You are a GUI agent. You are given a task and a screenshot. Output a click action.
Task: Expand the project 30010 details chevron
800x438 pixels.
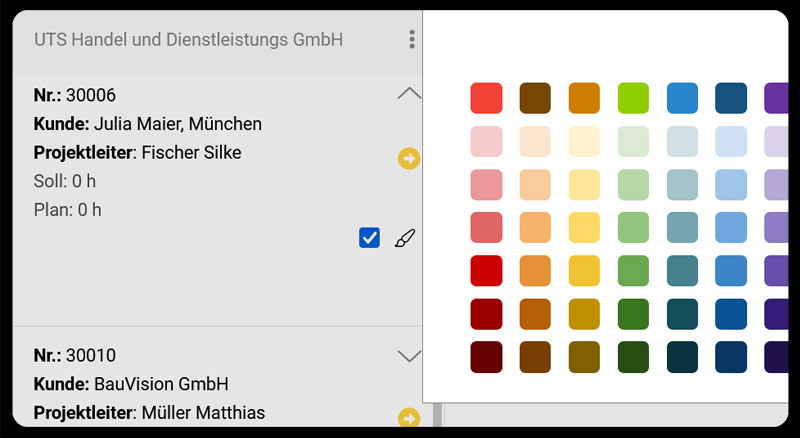tap(409, 355)
